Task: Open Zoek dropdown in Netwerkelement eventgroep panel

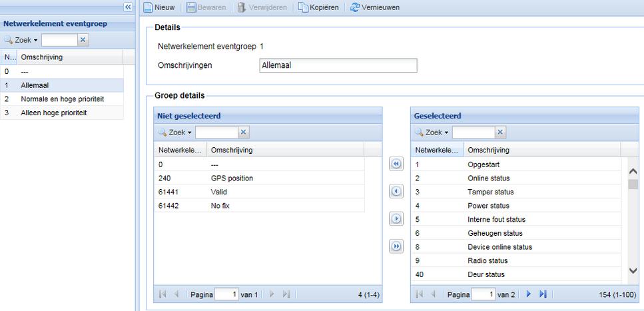Action: pos(21,40)
